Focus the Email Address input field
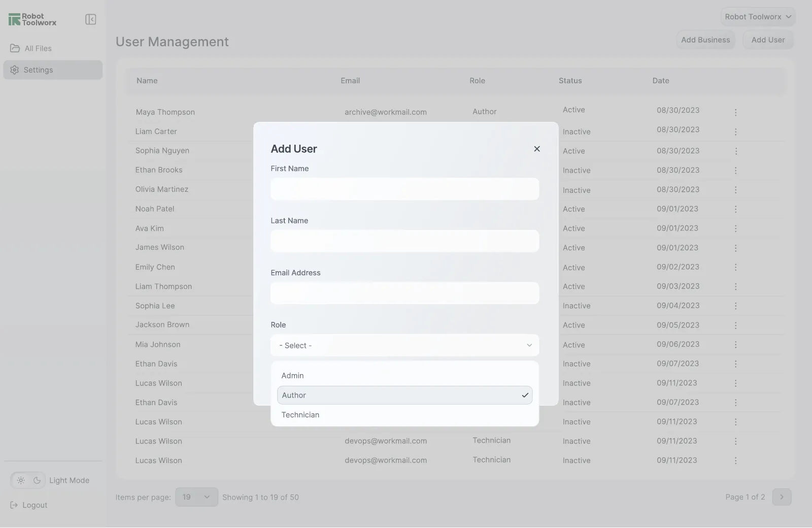 click(404, 293)
